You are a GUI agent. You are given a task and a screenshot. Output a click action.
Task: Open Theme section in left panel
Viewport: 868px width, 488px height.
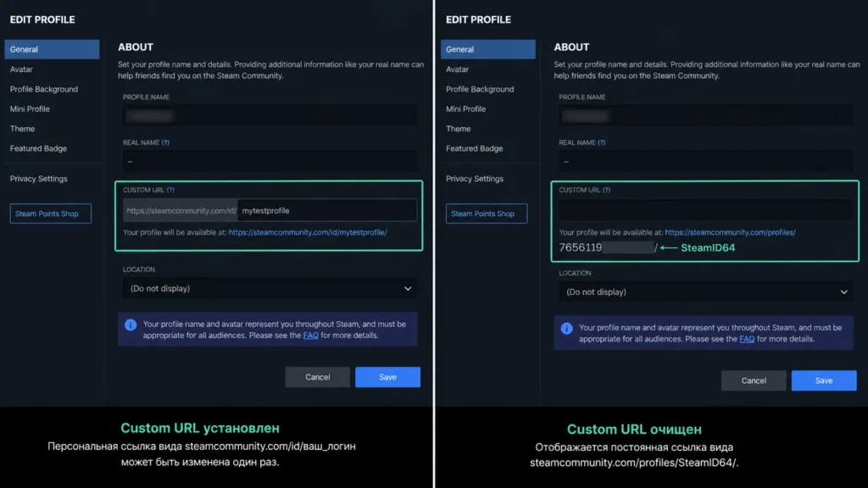(22, 129)
